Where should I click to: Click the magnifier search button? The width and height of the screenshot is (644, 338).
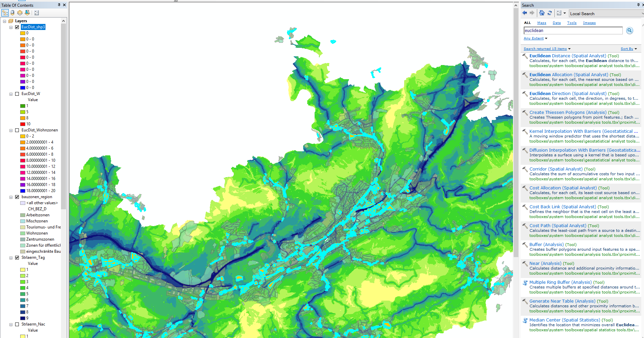pos(629,31)
